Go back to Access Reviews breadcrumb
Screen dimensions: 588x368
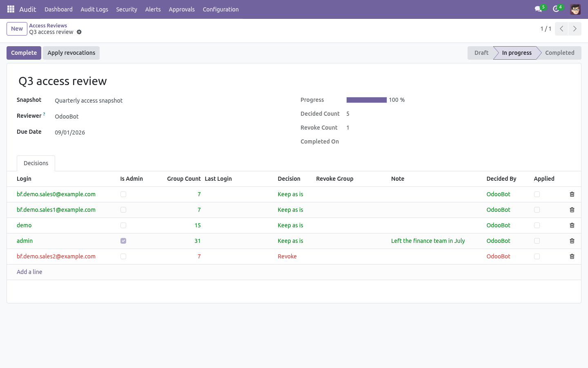pos(48,25)
